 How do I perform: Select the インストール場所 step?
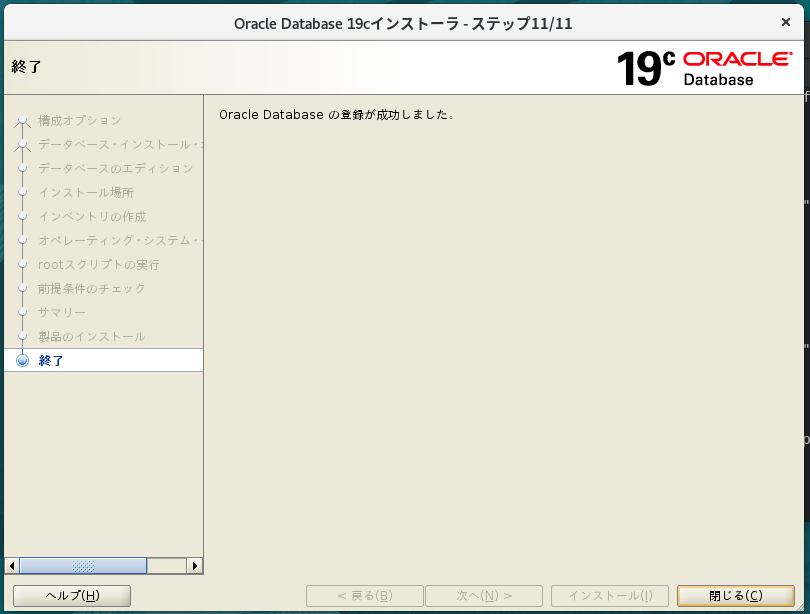86,193
